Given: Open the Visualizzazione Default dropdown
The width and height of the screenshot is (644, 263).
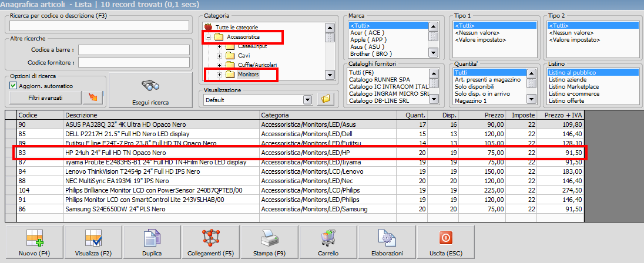Looking at the screenshot, I should (308, 100).
